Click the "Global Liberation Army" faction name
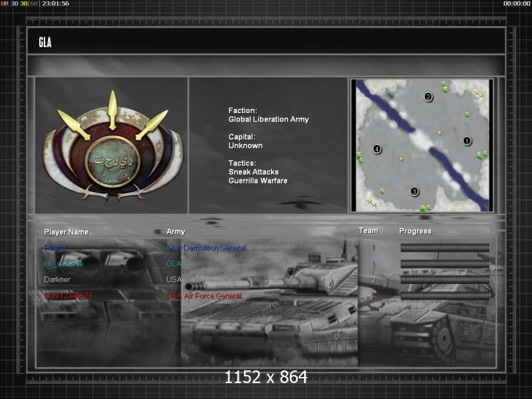Image resolution: width=532 pixels, height=399 pixels. (x=269, y=120)
